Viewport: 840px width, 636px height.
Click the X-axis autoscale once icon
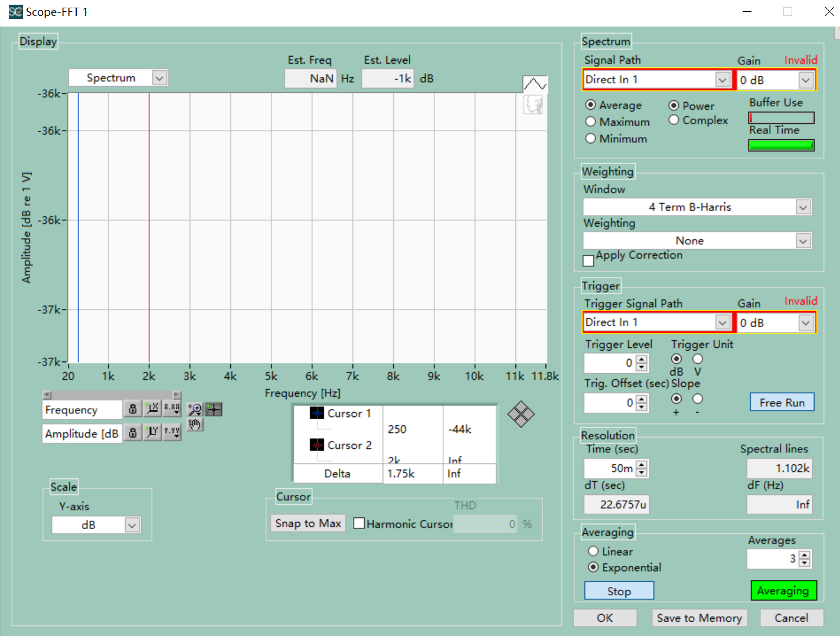coord(152,409)
